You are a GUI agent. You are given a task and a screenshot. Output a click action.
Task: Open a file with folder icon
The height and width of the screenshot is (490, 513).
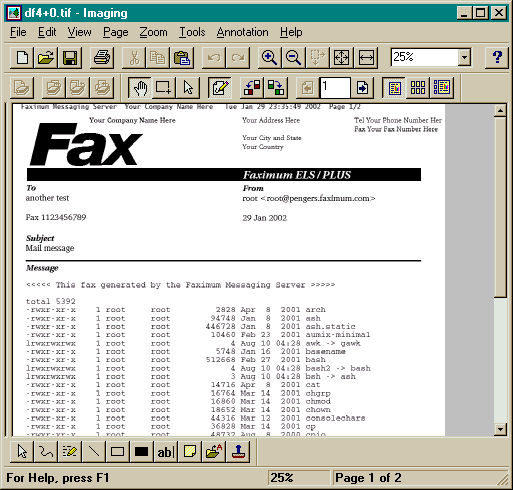coord(46,58)
